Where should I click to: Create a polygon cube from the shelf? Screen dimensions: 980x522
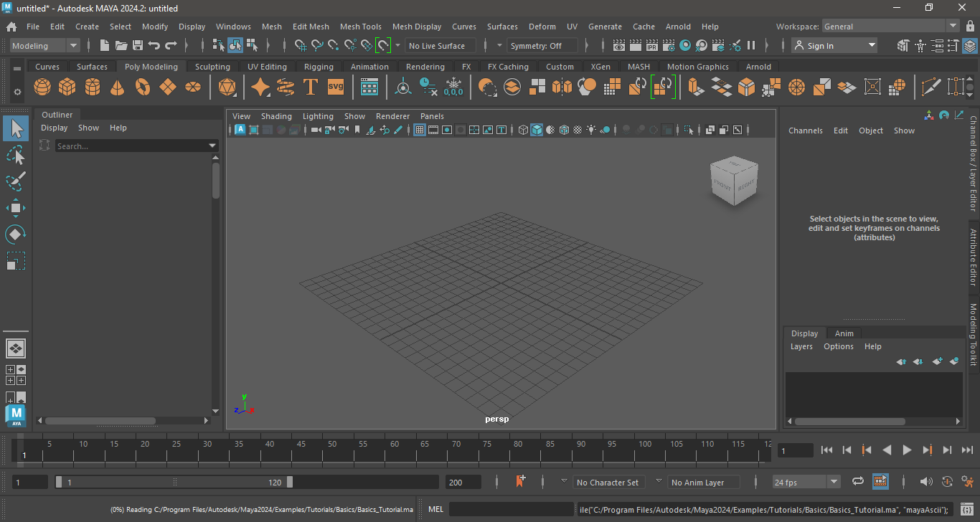point(67,87)
